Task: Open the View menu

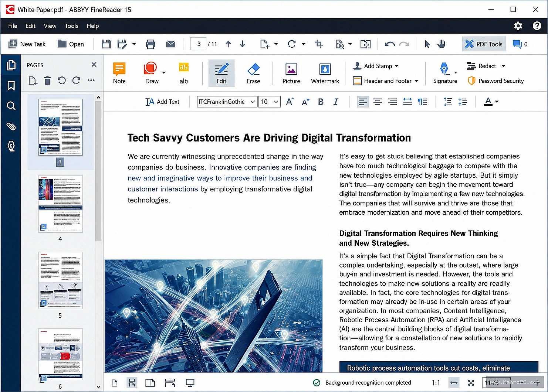Action: 50,26
